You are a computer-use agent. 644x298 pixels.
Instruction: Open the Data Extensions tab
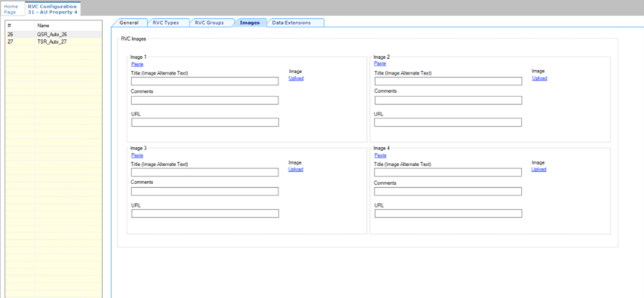(x=291, y=23)
